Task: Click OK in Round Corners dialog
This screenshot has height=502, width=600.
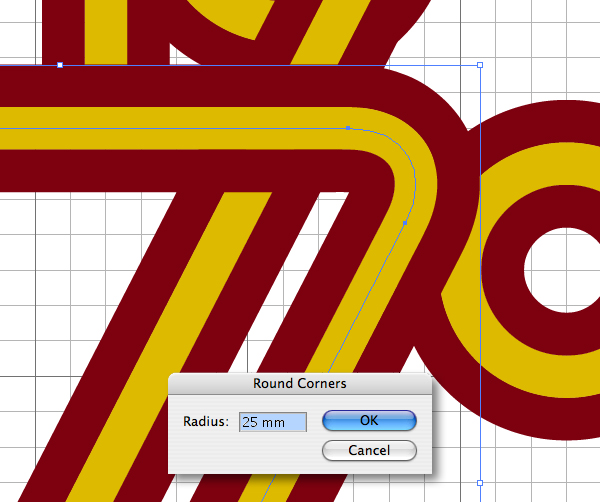Action: (369, 421)
